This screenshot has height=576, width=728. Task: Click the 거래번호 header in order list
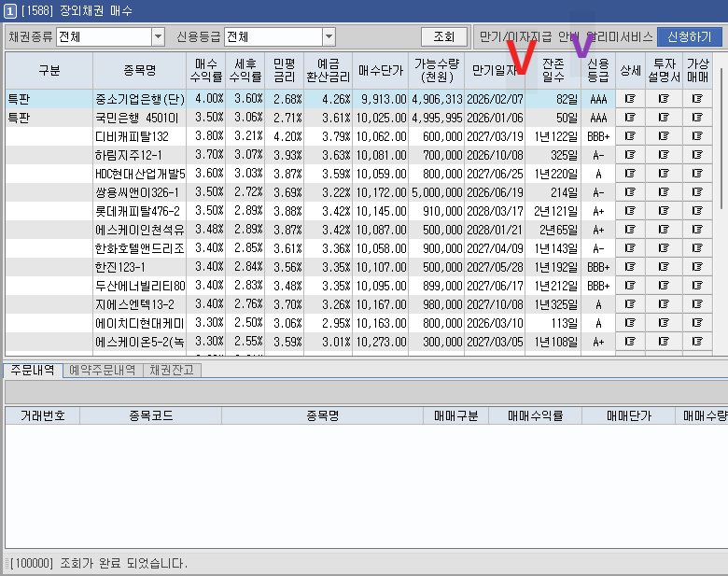coord(42,415)
